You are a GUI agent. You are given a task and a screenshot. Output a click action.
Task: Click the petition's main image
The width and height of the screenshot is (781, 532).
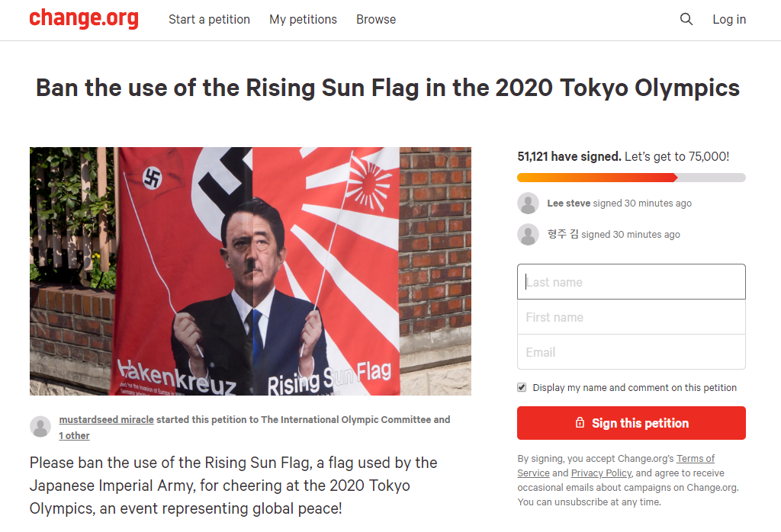click(x=250, y=271)
